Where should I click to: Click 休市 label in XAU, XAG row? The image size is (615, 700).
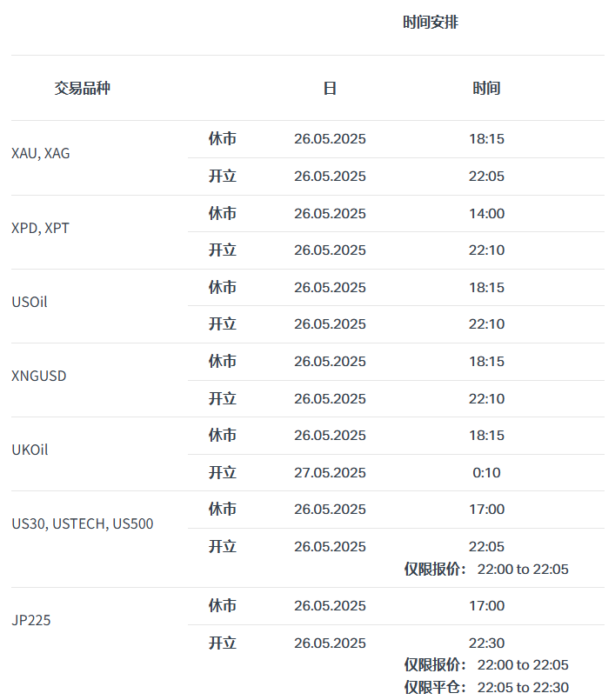point(222,138)
